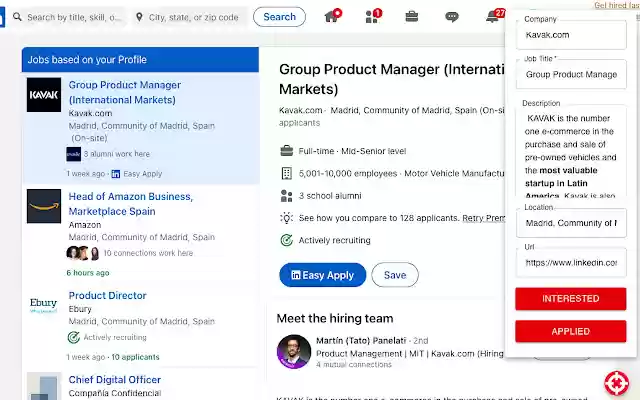
Task: Click the Actively recruiting target icon in details
Action: (287, 240)
